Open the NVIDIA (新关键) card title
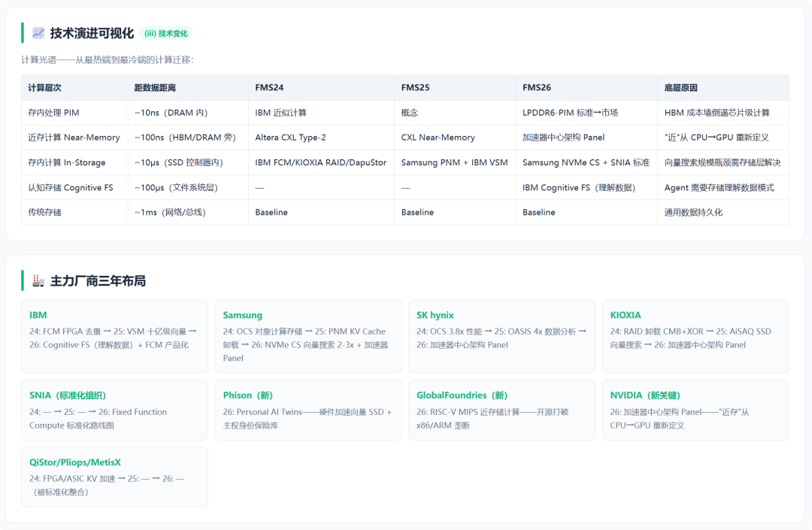Image resolution: width=812 pixels, height=530 pixels. coord(645,395)
